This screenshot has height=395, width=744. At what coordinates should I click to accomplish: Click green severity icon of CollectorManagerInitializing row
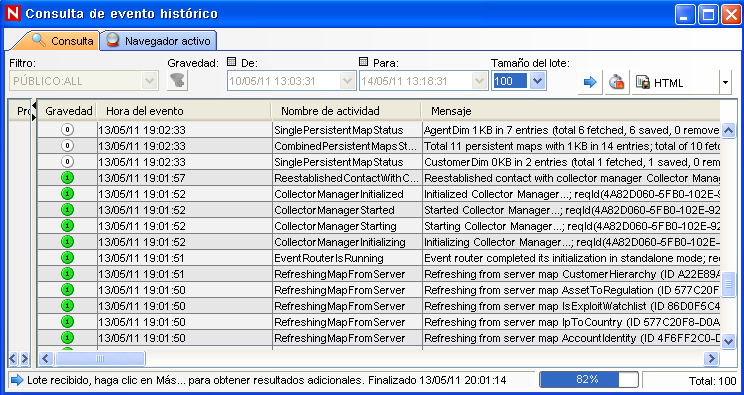click(67, 242)
